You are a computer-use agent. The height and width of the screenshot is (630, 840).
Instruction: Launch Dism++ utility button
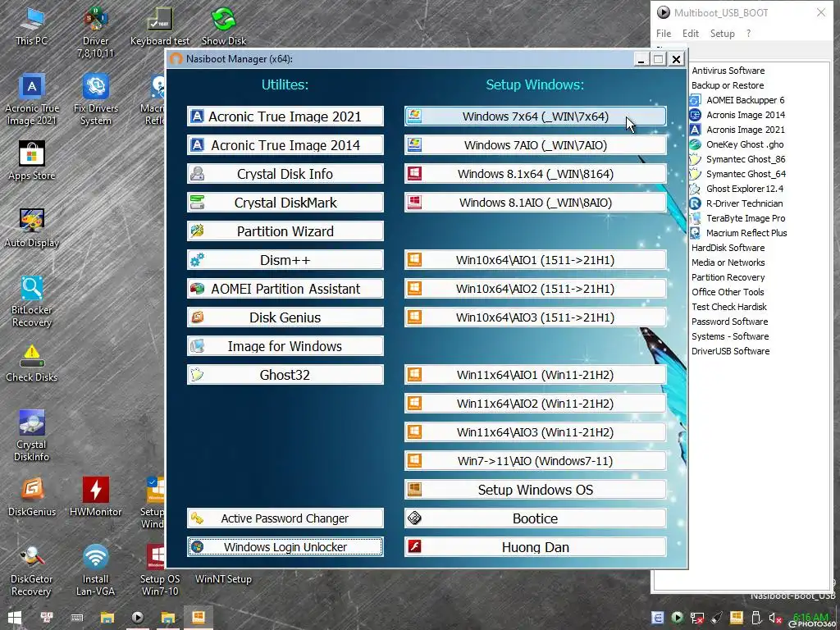tap(285, 260)
